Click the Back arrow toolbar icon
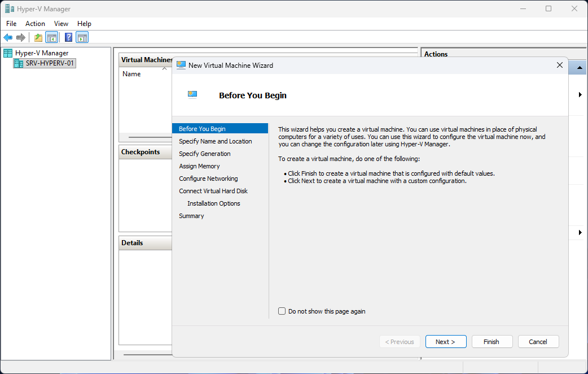This screenshot has height=374, width=588. point(8,38)
